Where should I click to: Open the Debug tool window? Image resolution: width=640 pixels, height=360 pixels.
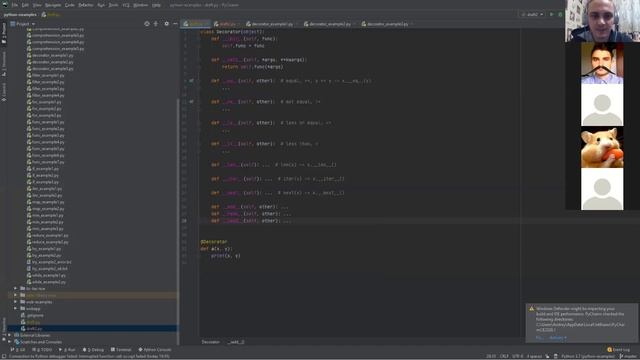[x=93, y=350]
